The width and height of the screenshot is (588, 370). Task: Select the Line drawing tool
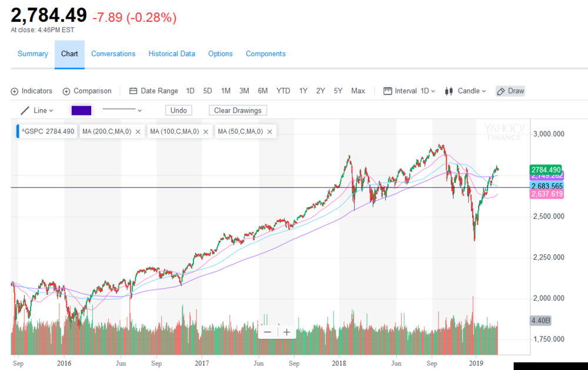point(36,110)
